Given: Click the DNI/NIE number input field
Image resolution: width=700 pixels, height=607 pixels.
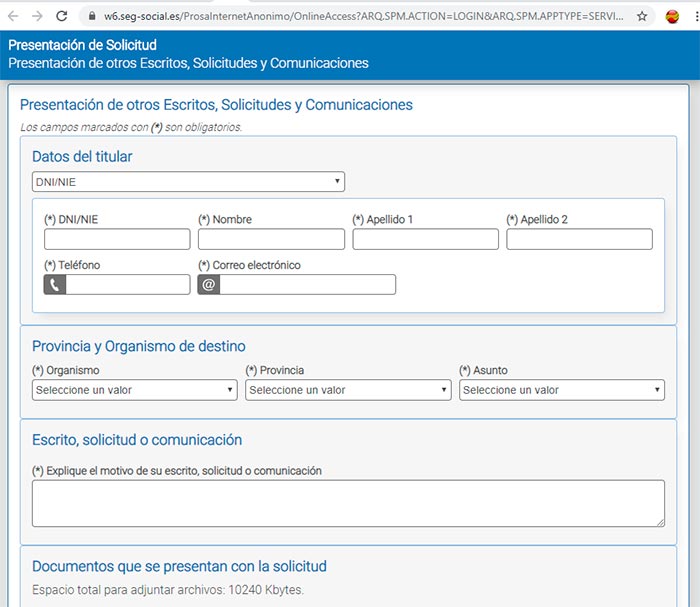Looking at the screenshot, I should (x=117, y=239).
